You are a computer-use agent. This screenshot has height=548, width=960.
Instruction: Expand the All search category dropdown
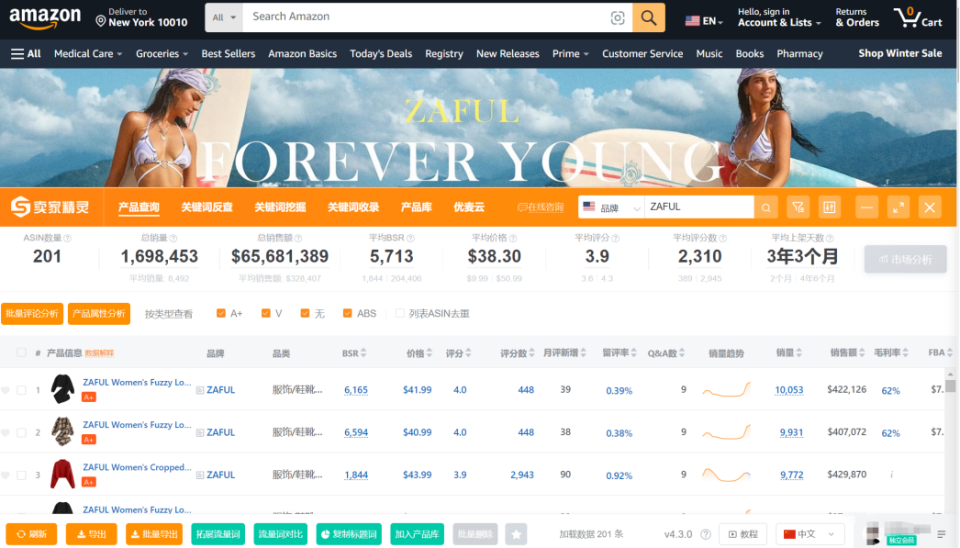point(223,17)
